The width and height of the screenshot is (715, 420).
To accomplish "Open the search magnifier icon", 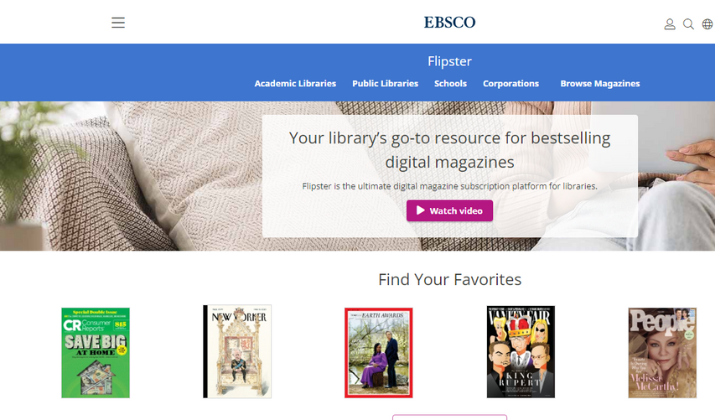I will pyautogui.click(x=688, y=24).
